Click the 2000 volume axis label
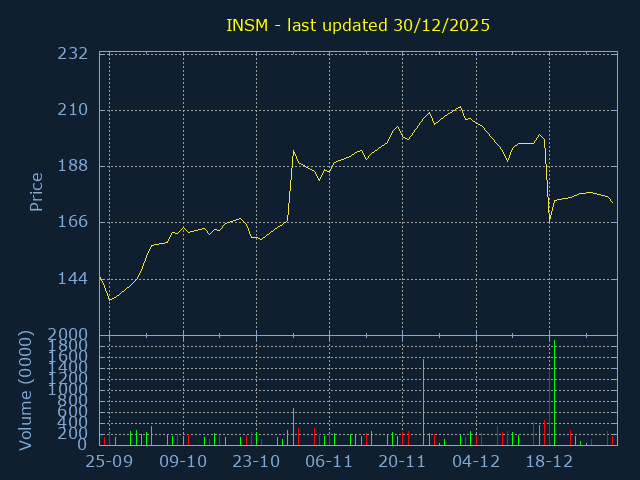 click(68, 335)
